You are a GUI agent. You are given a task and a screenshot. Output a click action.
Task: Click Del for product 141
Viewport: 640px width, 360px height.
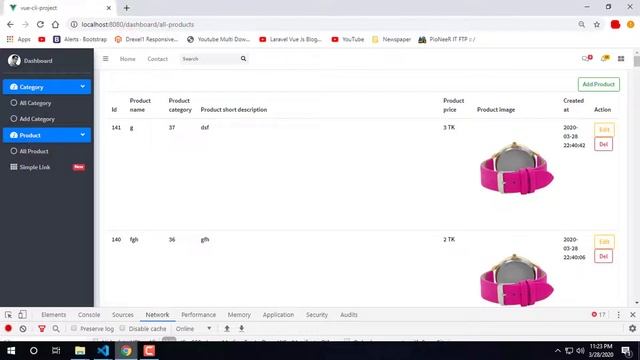[x=603, y=144]
